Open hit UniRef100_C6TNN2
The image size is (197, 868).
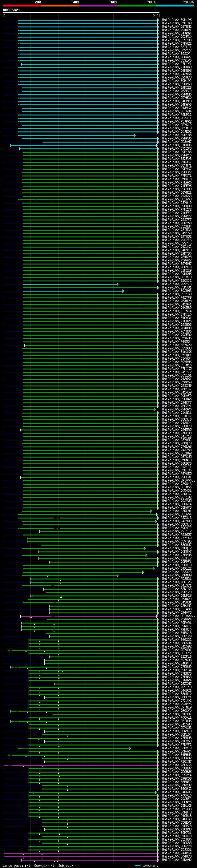tap(177, 26)
